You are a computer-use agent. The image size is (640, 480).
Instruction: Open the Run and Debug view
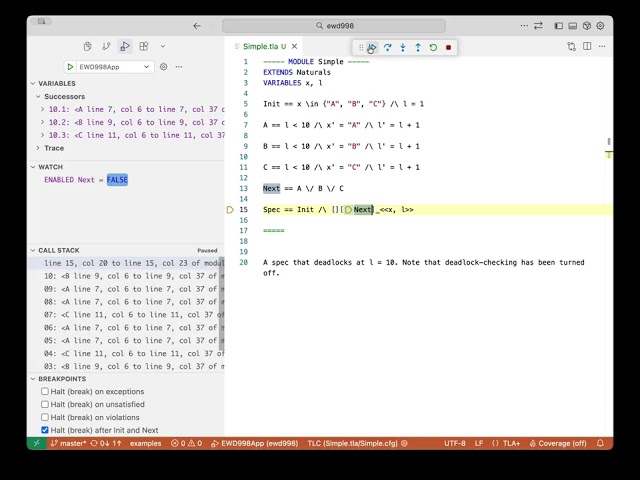pos(125,47)
